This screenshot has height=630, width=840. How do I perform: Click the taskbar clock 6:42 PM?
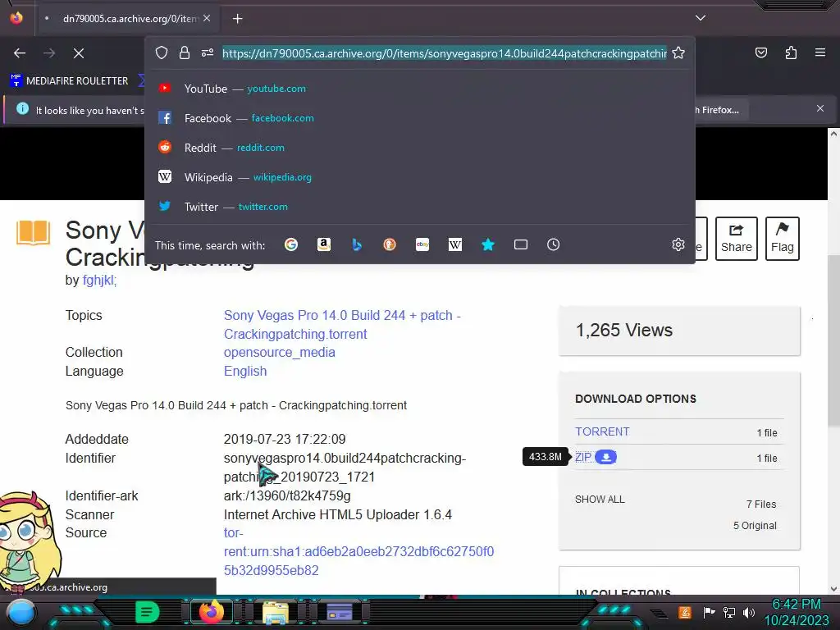coord(796,605)
